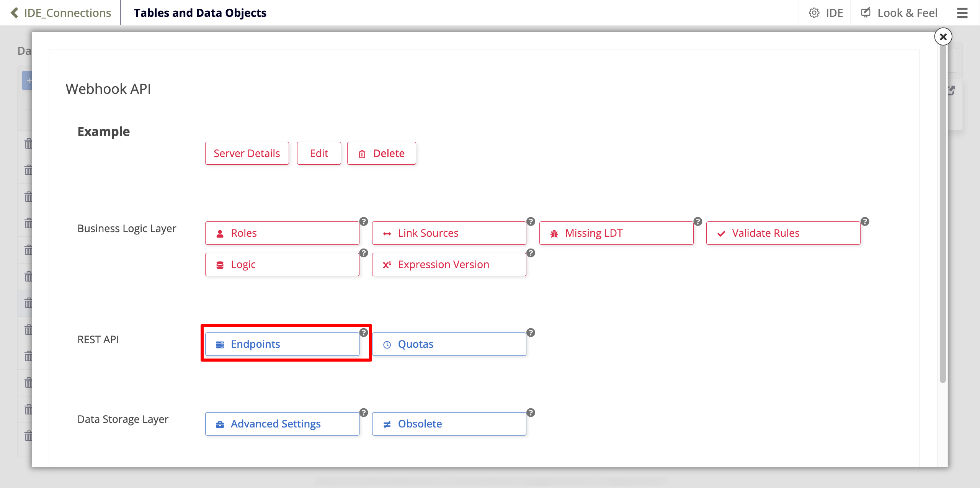Click the help icon beside Roles
The image size is (980, 488).
pos(364,221)
